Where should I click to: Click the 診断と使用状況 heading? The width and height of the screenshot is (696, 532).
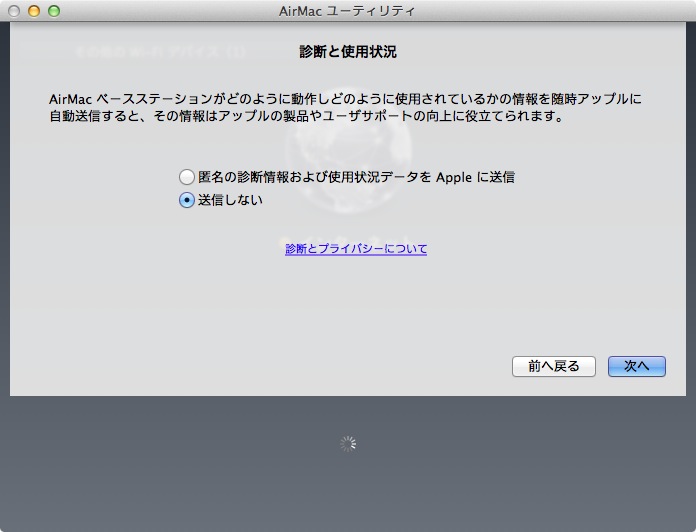click(348, 52)
